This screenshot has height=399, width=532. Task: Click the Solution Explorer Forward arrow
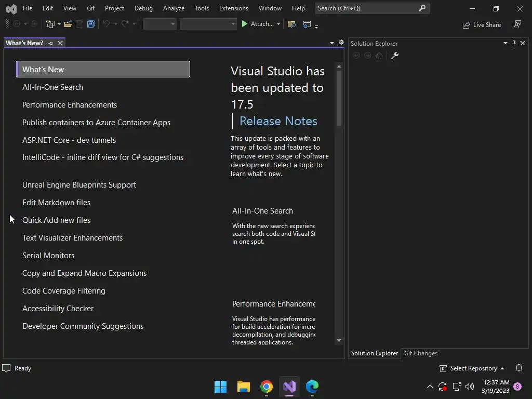[367, 56]
